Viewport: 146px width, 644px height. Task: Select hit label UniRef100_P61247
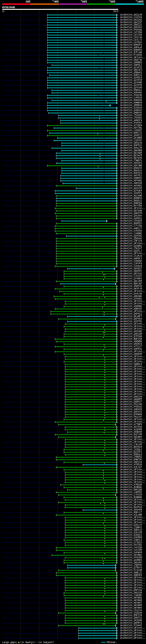tap(131, 417)
